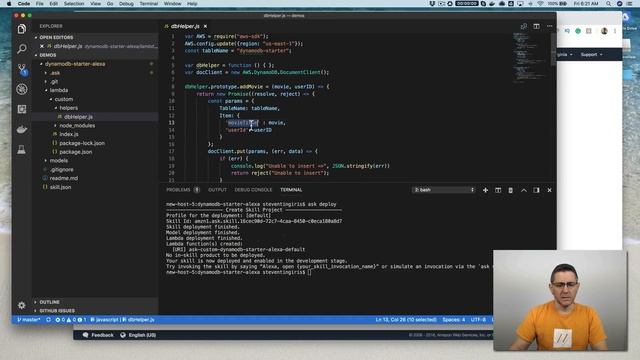Collapse the custom folder

coord(63,99)
